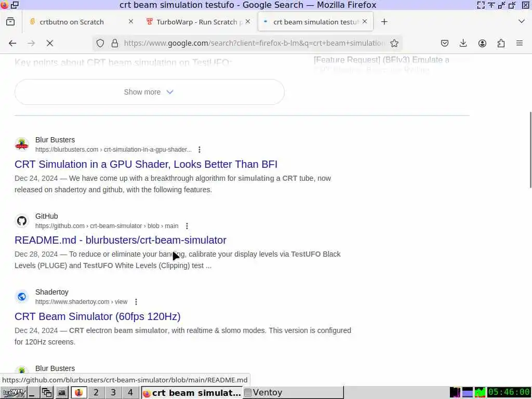
Task: Open more options for Blur Busters result
Action: coord(199,150)
